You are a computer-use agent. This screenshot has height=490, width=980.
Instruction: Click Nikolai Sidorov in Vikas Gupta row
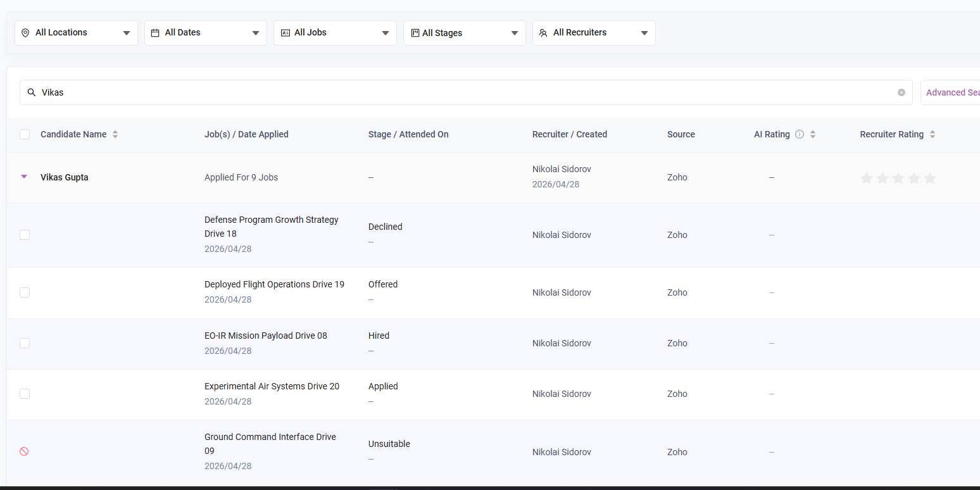562,169
